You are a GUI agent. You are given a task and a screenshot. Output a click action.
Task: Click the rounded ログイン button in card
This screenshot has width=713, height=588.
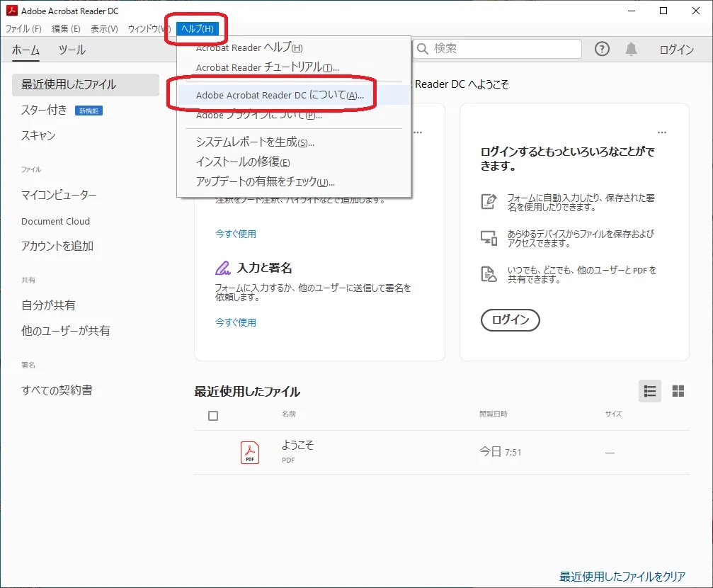tap(510, 320)
